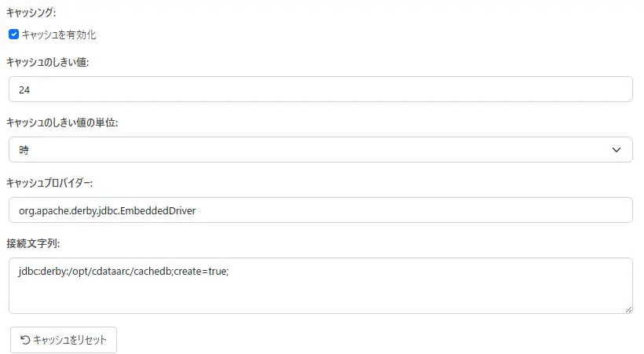Viewport: 644px width, 354px height.
Task: Uncheck the キャッシュを有効化 checkbox
Action: tap(13, 35)
